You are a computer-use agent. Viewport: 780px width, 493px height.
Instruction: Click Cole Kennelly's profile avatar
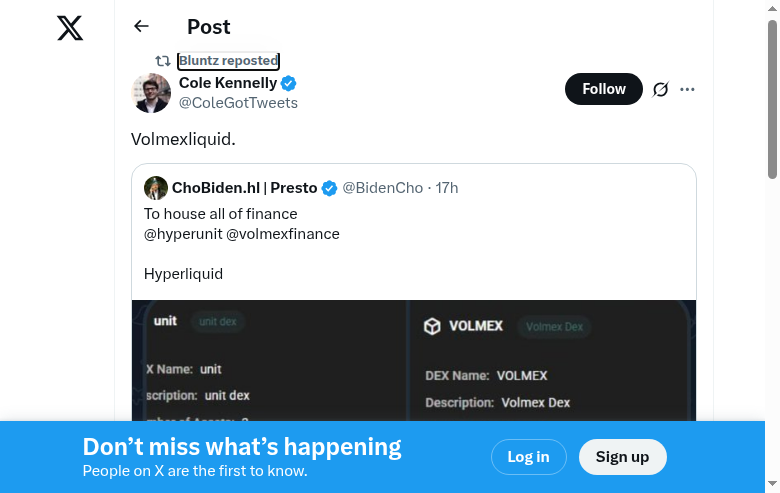click(151, 93)
